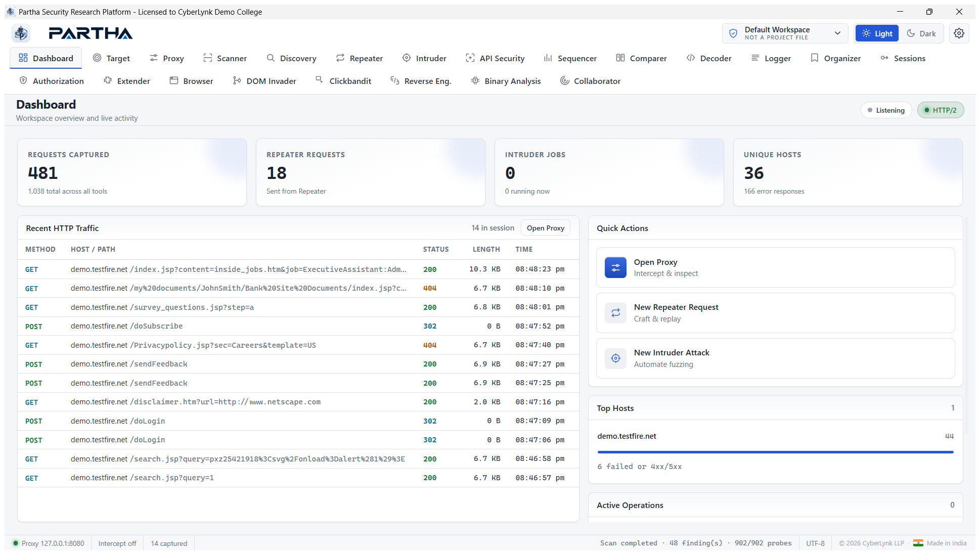Click the API Security icon
The width and height of the screenshot is (980, 555).
[x=470, y=58]
